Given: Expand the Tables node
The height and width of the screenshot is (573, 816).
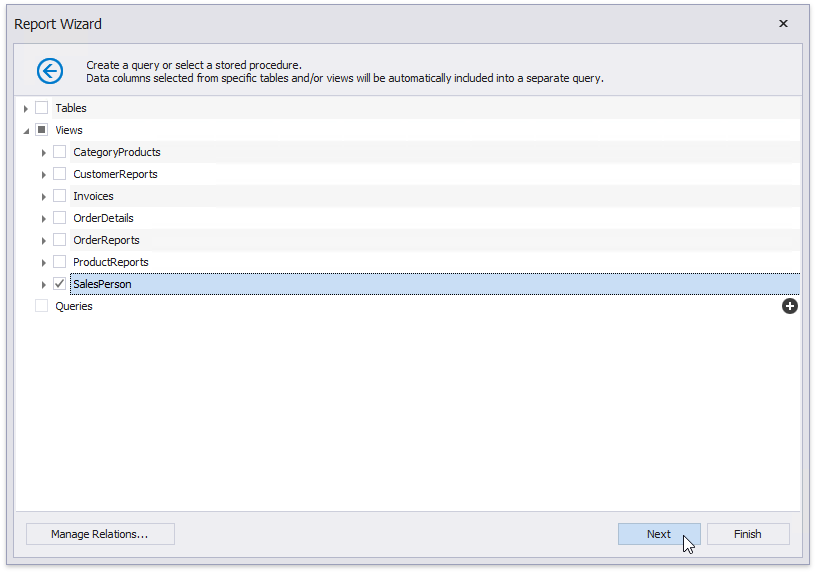Looking at the screenshot, I should click(26, 108).
